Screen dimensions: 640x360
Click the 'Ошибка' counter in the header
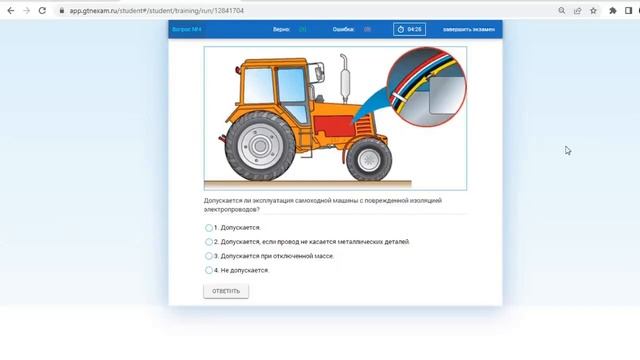(351, 29)
